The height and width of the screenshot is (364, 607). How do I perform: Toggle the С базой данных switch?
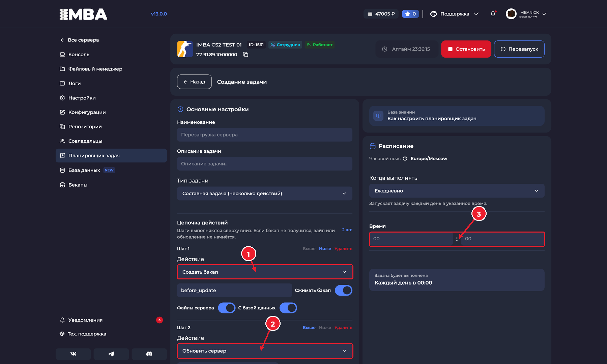pyautogui.click(x=288, y=308)
